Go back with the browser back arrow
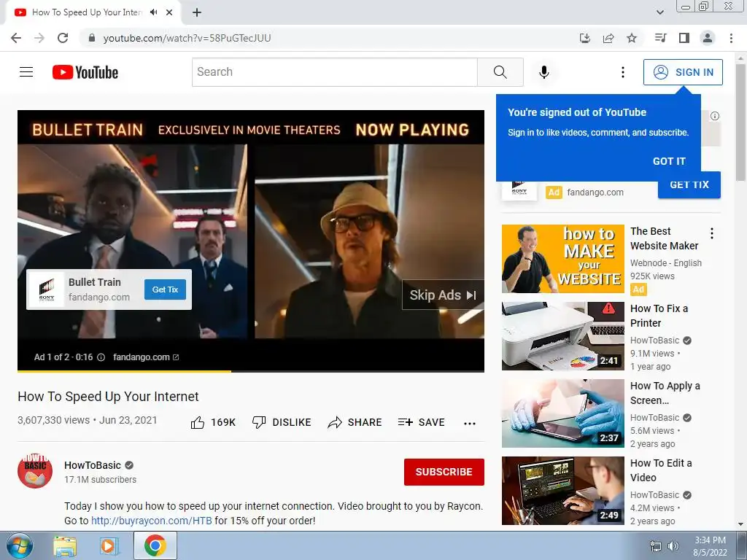 (x=16, y=38)
